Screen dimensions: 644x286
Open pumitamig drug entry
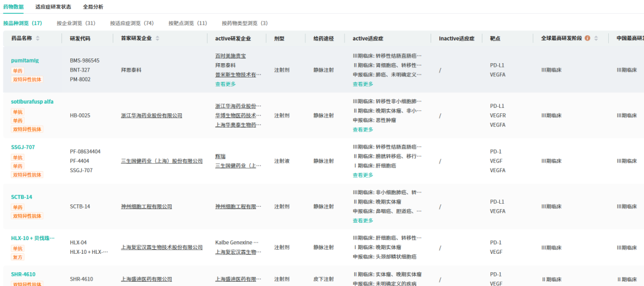pyautogui.click(x=25, y=60)
